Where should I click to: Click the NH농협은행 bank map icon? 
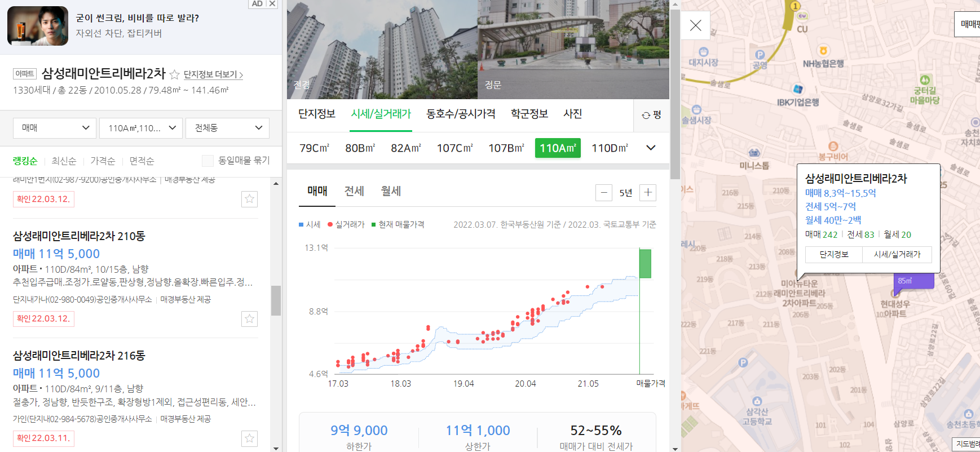tap(823, 51)
